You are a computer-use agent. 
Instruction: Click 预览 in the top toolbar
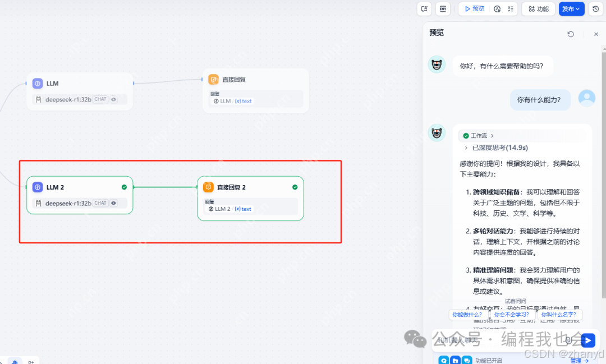(x=474, y=9)
